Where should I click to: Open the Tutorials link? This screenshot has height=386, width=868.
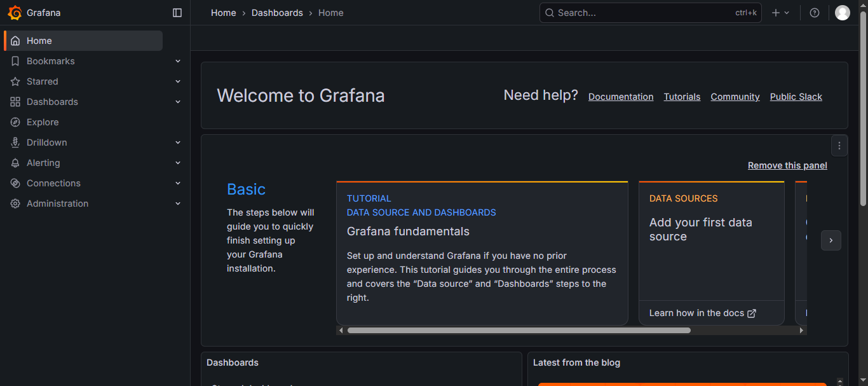tap(682, 97)
